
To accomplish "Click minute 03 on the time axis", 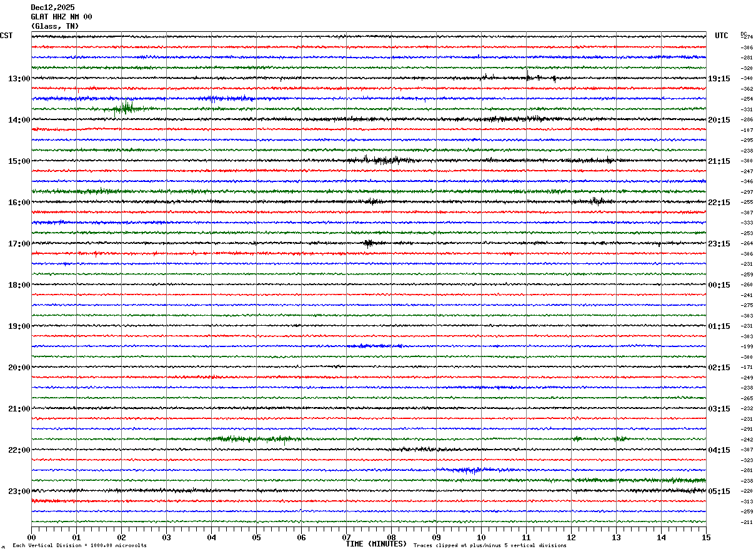I will click(166, 537).
